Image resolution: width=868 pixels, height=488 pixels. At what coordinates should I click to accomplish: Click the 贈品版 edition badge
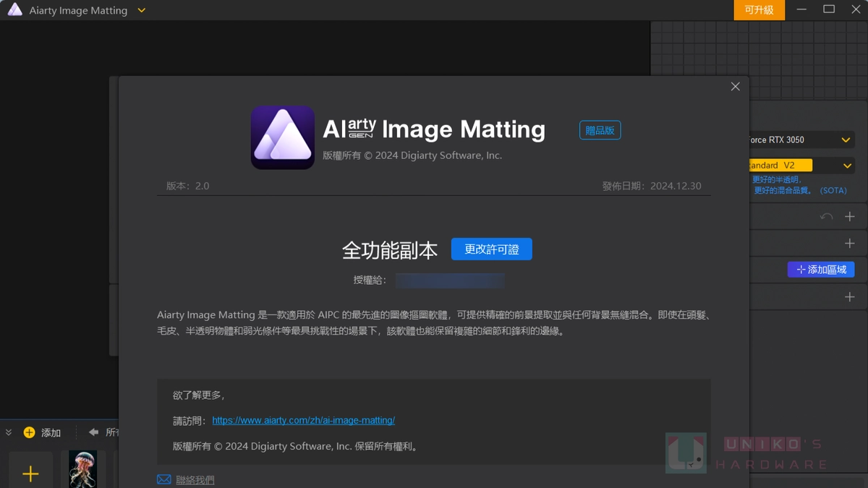600,130
